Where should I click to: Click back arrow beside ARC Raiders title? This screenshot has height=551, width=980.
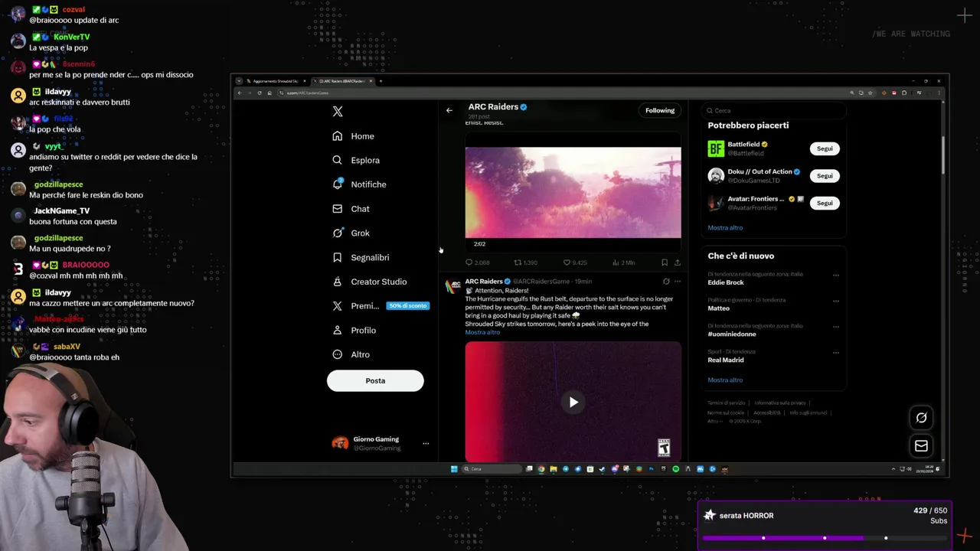(449, 110)
